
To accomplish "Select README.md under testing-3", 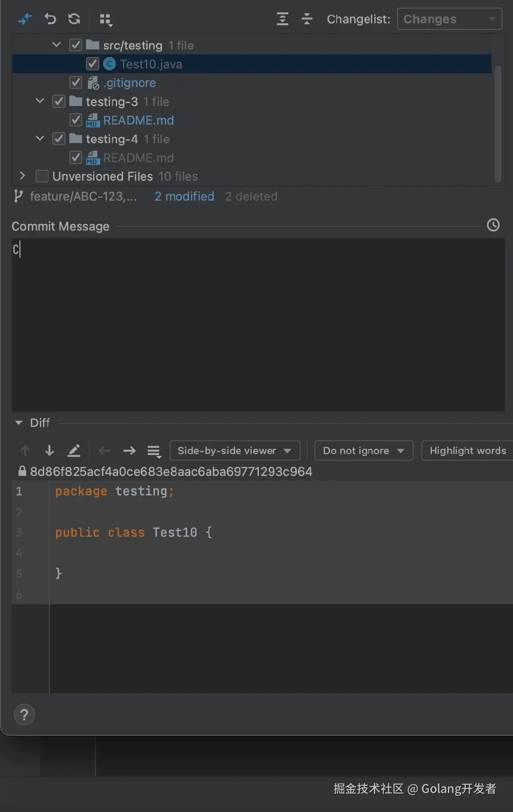I will (x=138, y=120).
